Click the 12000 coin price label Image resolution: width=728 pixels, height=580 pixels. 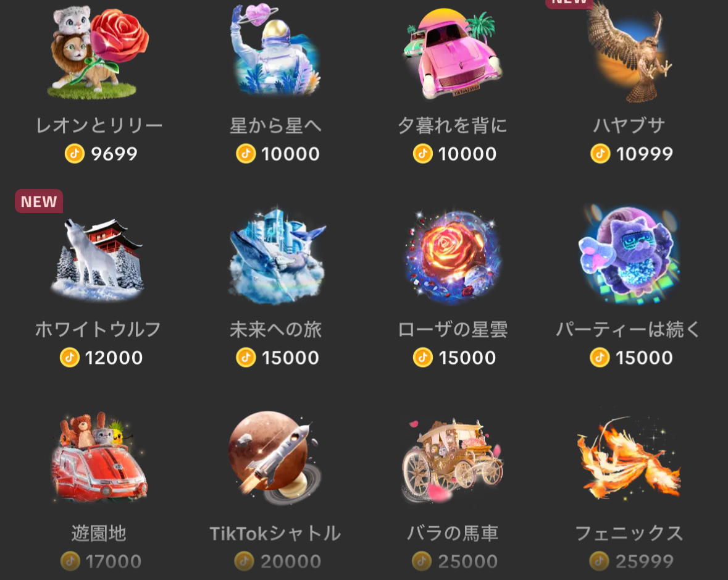(114, 358)
